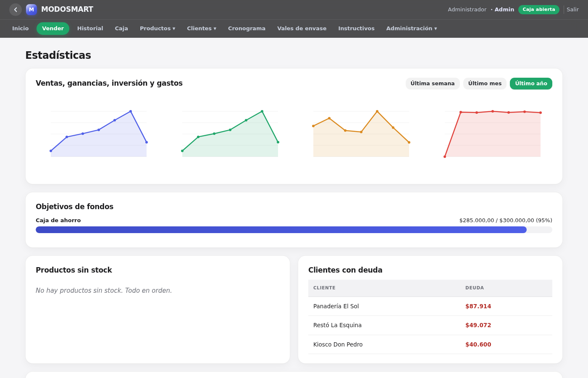Click the Clientes con deuda heading
The width and height of the screenshot is (588, 378).
pyautogui.click(x=345, y=270)
